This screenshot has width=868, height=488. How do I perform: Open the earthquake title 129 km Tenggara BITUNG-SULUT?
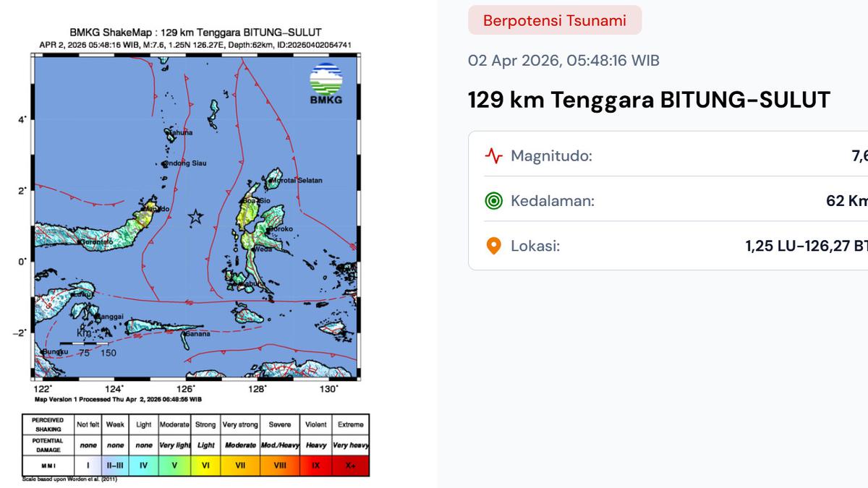pyautogui.click(x=649, y=100)
